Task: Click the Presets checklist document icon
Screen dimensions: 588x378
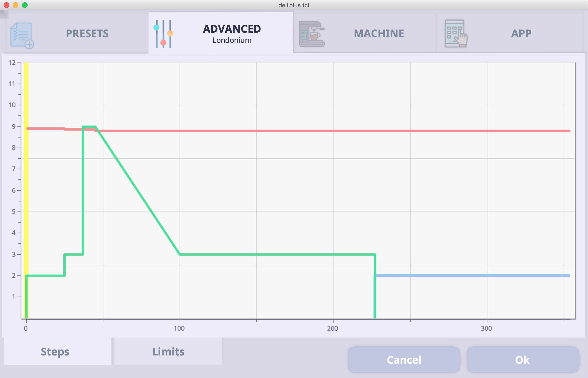Action: 22,36
